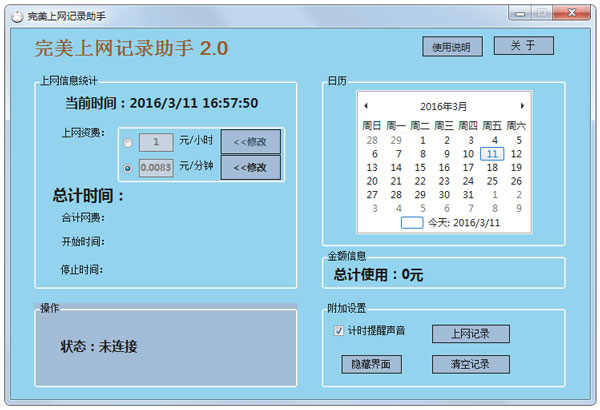Image resolution: width=600 pixels, height=410 pixels.
Task: Select March 20 in the calendar
Action: (x=372, y=181)
